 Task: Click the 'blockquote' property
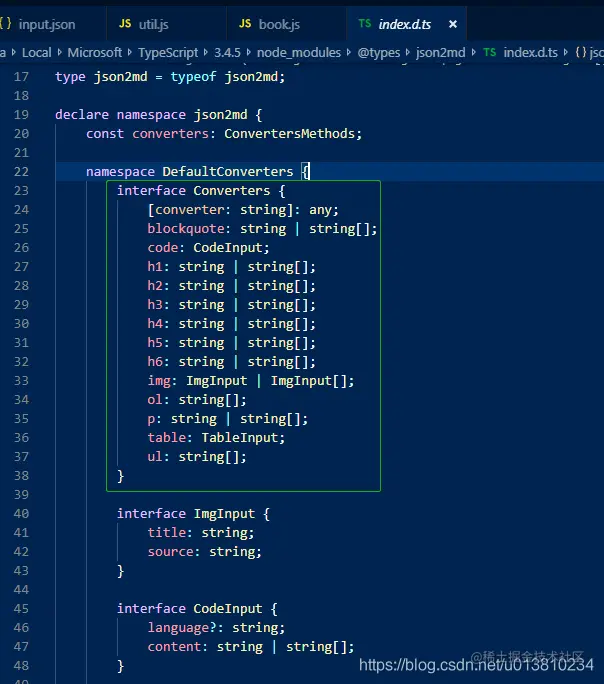click(186, 229)
